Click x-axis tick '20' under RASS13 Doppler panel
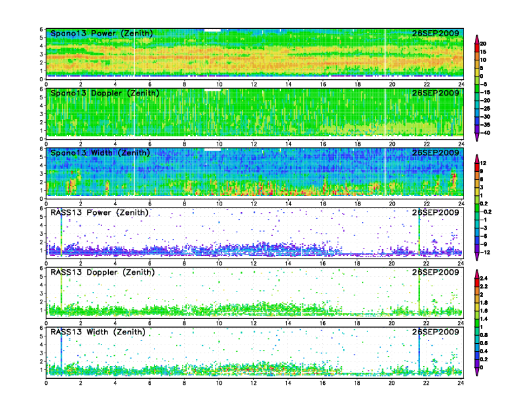The width and height of the screenshot is (532, 411). pos(392,323)
